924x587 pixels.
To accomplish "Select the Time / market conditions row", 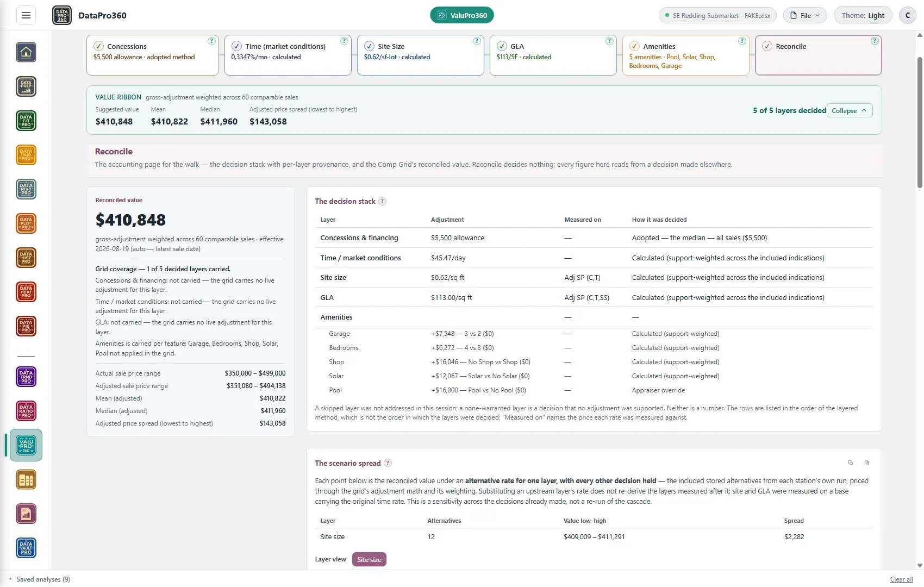I will point(594,258).
